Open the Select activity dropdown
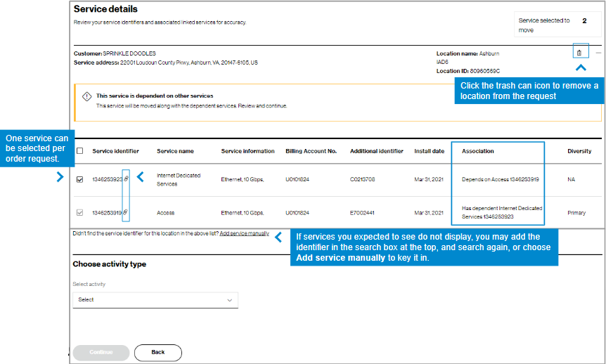This screenshot has width=606, height=364. point(155,300)
